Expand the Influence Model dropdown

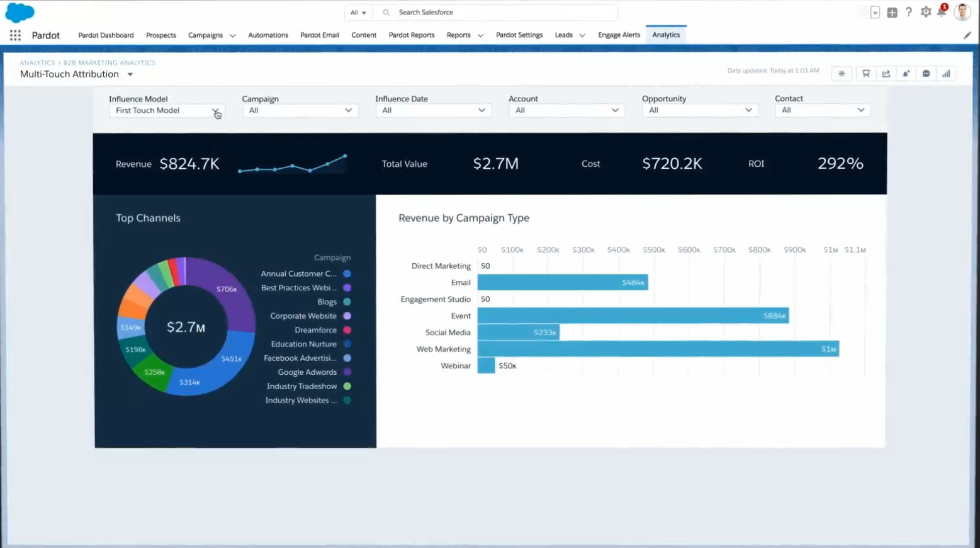click(166, 110)
